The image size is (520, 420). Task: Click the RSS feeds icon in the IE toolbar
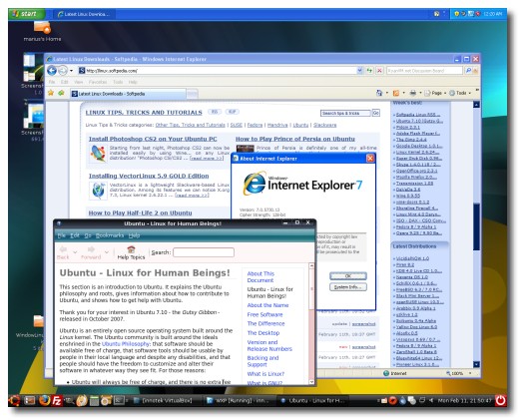(x=396, y=93)
